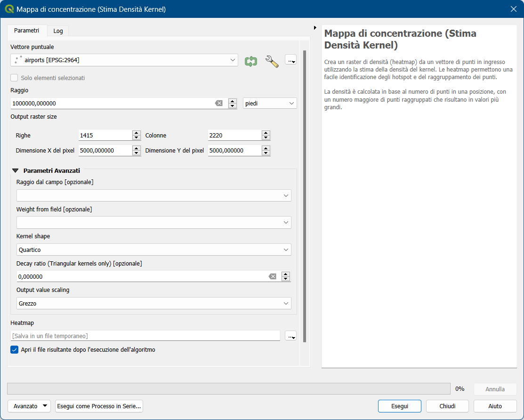The image size is (524, 420).
Task: Browse for input layer with ellipsis button
Action: point(291,60)
